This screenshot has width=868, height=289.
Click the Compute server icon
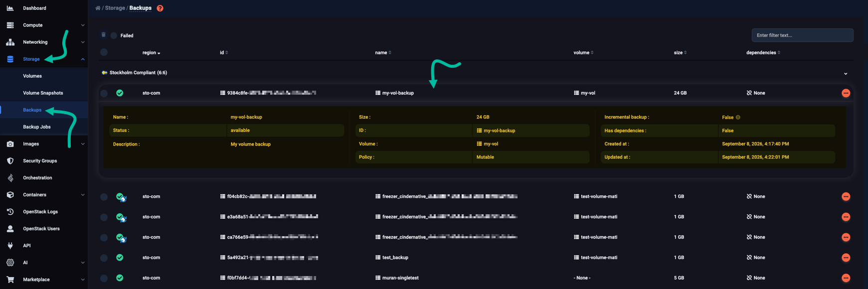pyautogui.click(x=10, y=25)
